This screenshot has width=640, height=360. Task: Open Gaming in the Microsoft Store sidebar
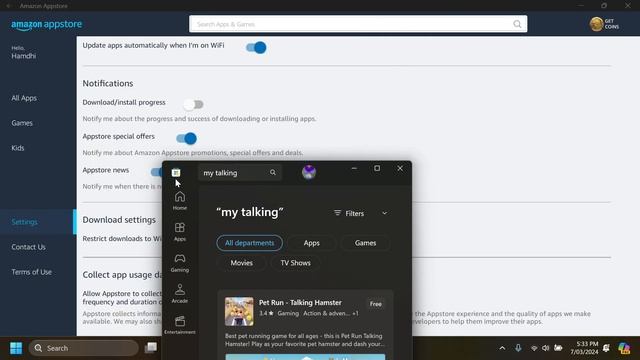click(x=180, y=262)
